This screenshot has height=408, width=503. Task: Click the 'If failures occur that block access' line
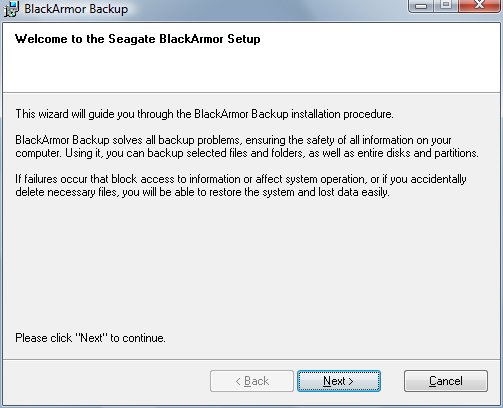241,179
